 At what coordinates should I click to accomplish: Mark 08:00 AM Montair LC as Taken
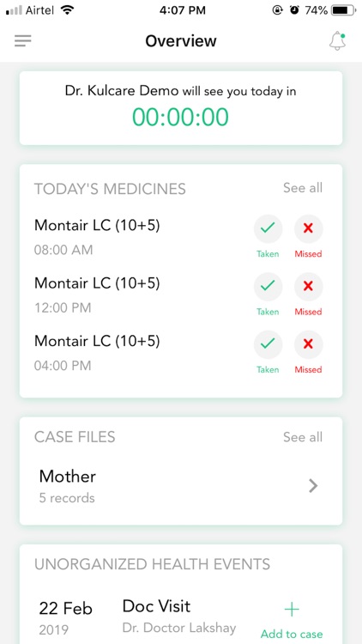(x=268, y=228)
